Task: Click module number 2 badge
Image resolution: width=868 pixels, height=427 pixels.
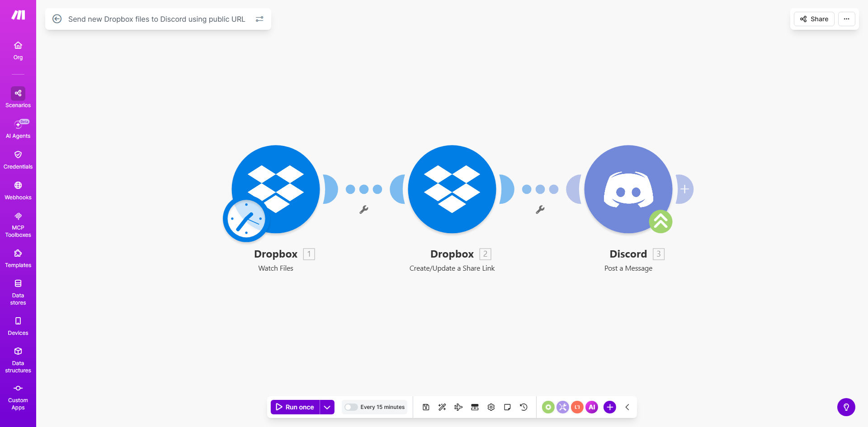Action: coord(486,254)
